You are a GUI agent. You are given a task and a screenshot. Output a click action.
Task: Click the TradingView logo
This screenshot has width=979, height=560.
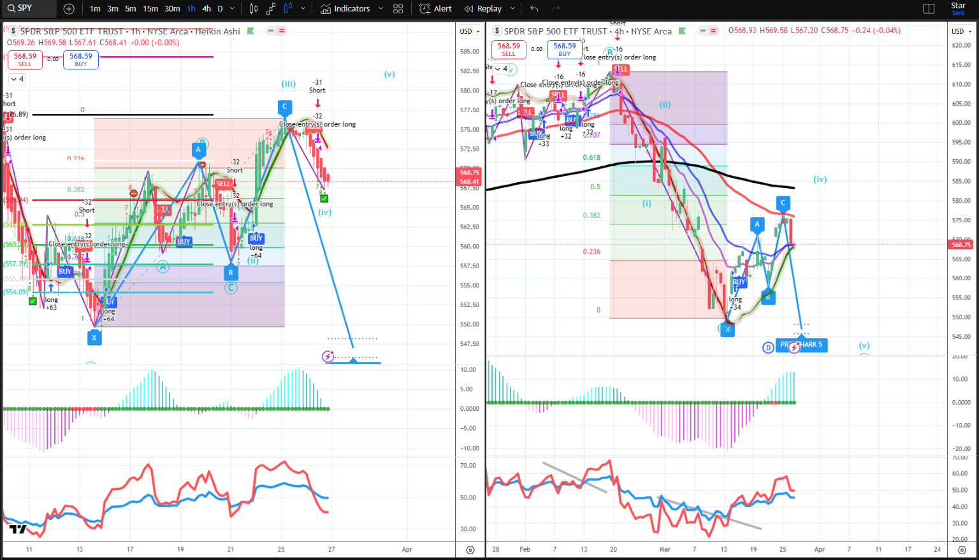[x=18, y=529]
